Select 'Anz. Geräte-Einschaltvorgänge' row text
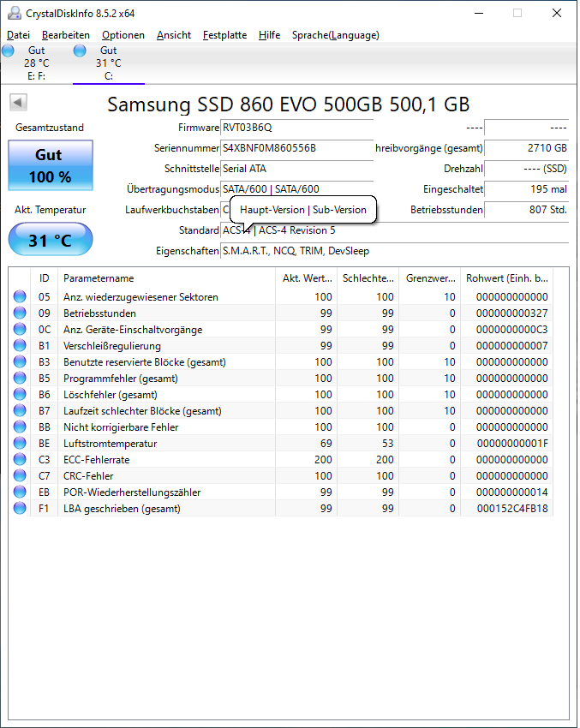Viewport: 580px width, 728px height. click(x=133, y=329)
